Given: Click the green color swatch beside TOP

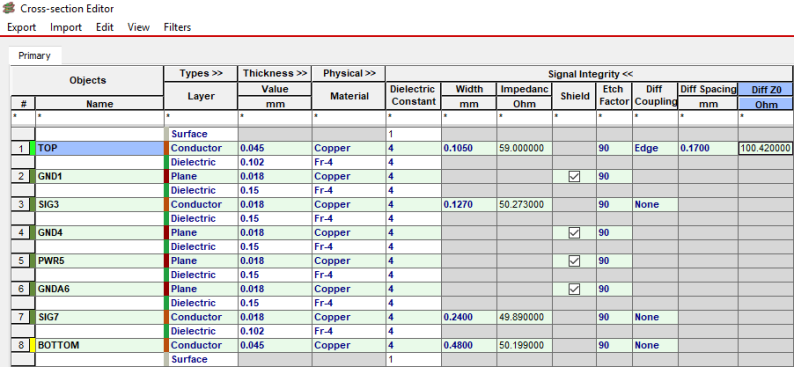Looking at the screenshot, I should (32, 148).
